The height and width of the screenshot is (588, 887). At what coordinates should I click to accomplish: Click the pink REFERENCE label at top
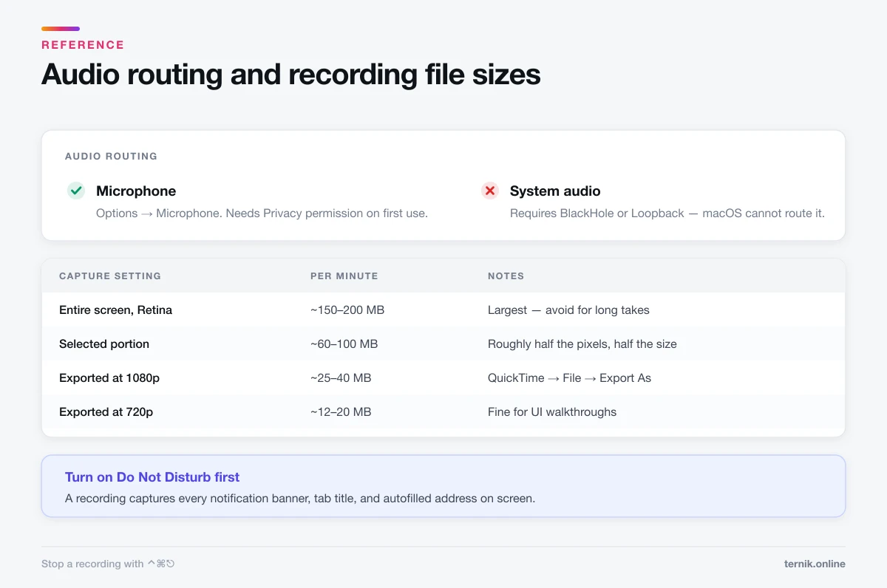point(83,45)
